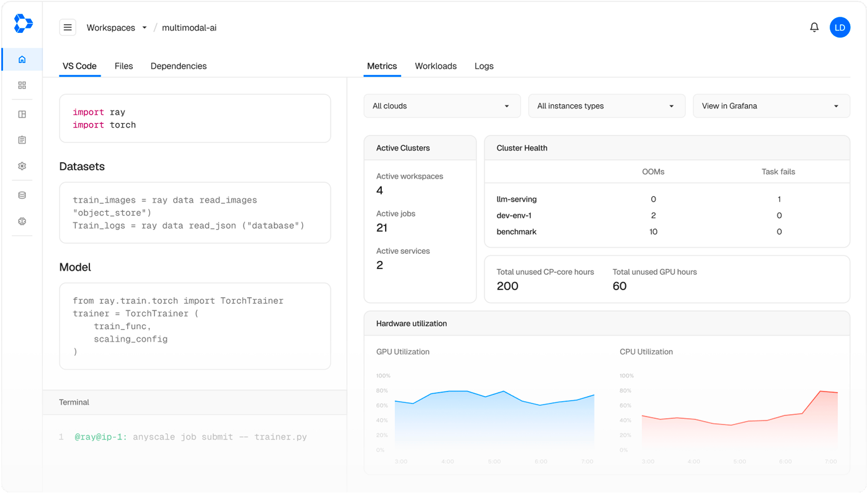This screenshot has height=493, width=868.
Task: Click the terminal command line
Action: pyautogui.click(x=191, y=437)
